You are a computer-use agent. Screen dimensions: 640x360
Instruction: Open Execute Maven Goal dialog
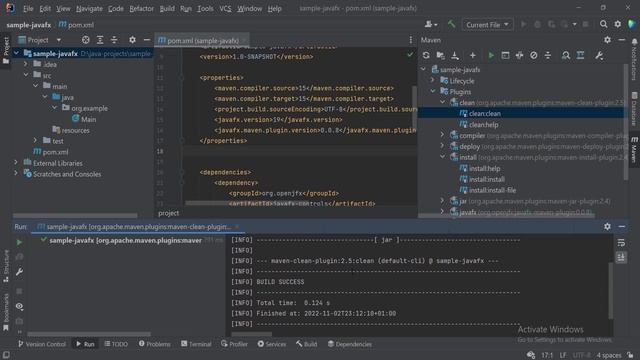(505, 55)
